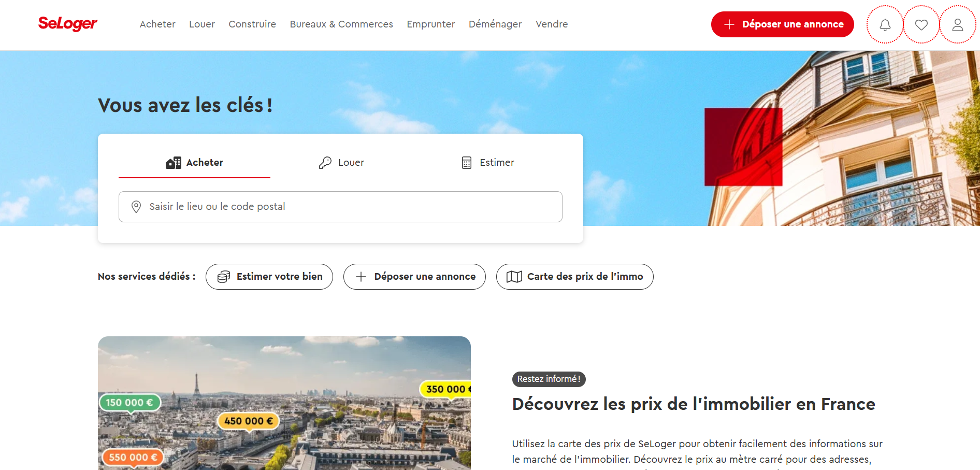980x470 pixels.
Task: Click the location pin icon in search field
Action: pyautogui.click(x=136, y=207)
